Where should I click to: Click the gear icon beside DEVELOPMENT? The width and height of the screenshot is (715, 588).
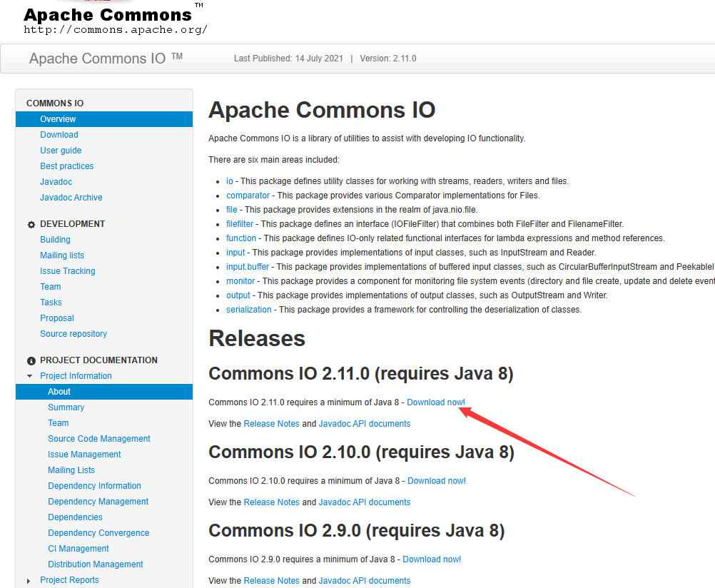click(31, 225)
